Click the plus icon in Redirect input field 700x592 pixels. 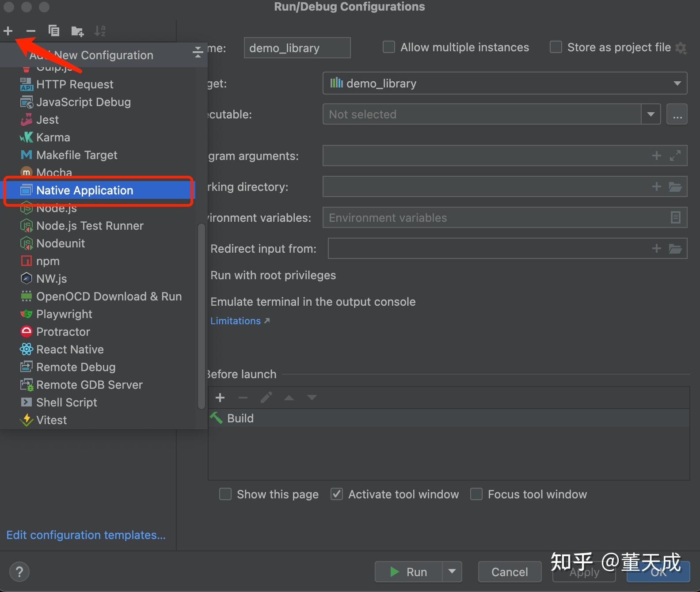[657, 248]
